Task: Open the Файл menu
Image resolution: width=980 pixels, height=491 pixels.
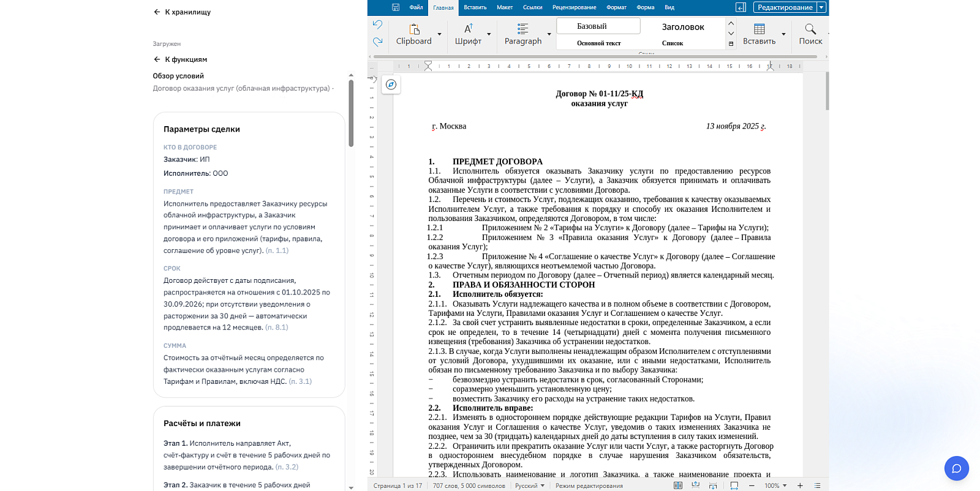Action: (x=417, y=7)
